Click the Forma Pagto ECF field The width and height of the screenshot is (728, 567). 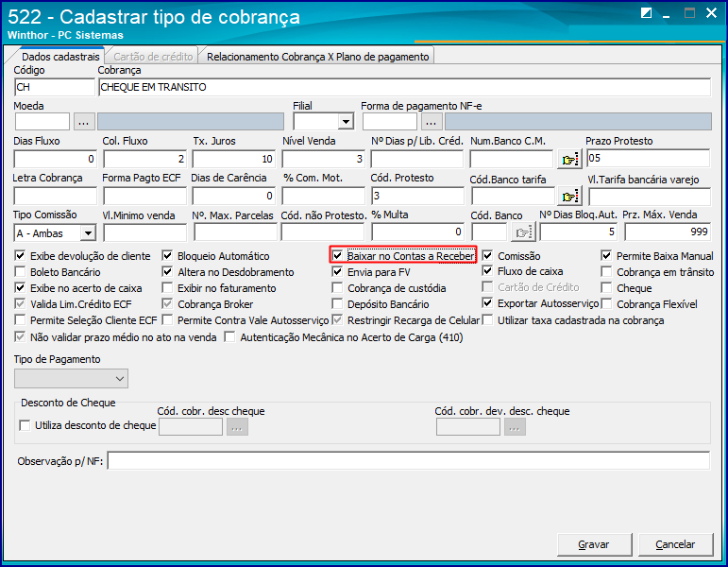[x=144, y=197]
